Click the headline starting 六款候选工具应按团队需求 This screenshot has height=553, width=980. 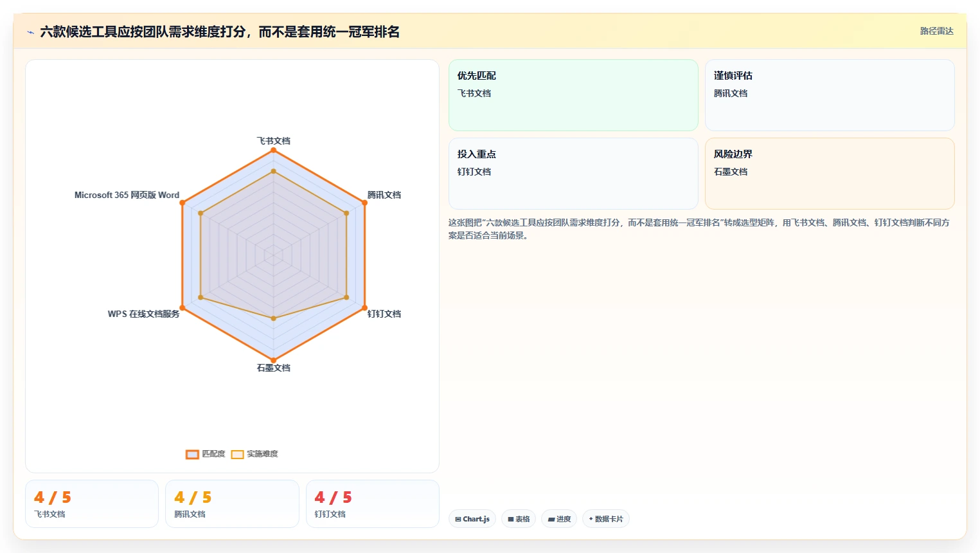pos(220,32)
